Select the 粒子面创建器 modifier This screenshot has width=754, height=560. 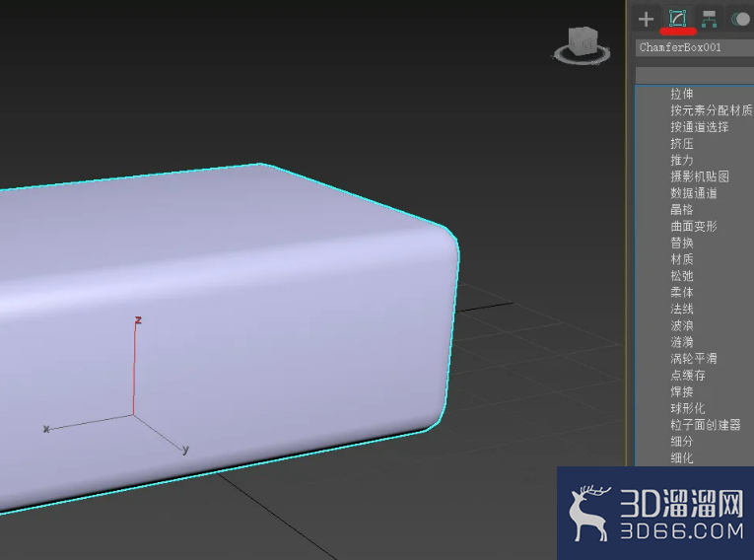click(706, 425)
